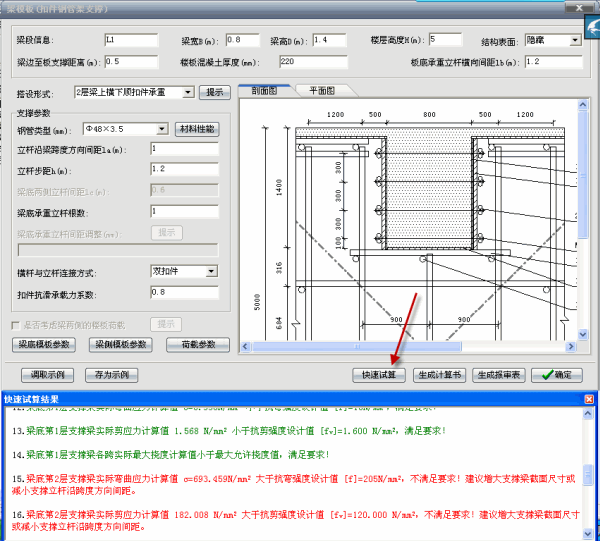The width and height of the screenshot is (600, 541).
Task: Close the 快速试算结果 panel with red X
Action: (589, 399)
